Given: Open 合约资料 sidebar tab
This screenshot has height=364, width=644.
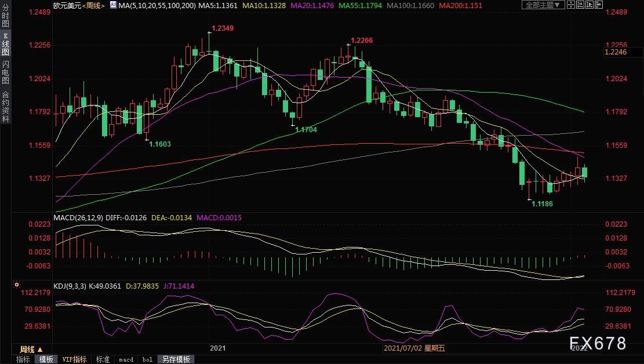Looking at the screenshot, I should tap(5, 107).
